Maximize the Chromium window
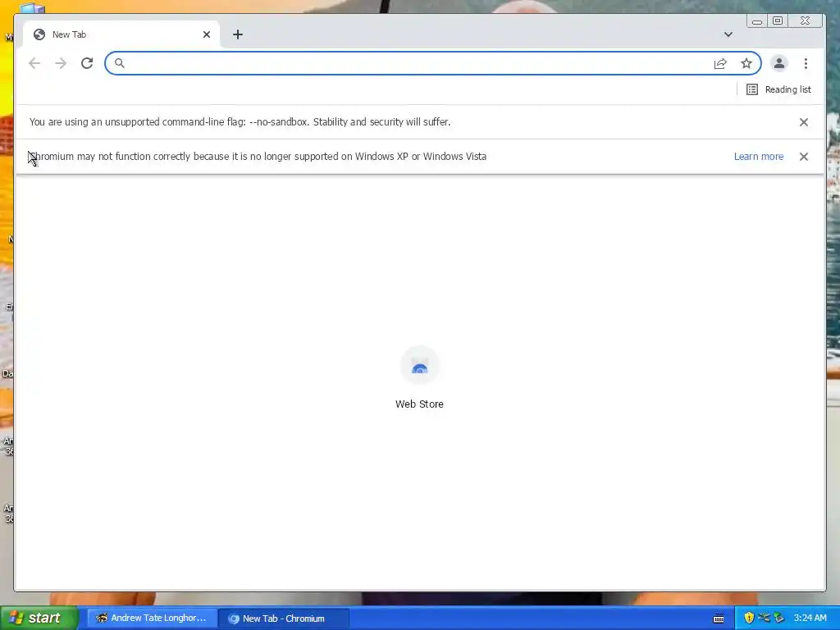 [778, 21]
